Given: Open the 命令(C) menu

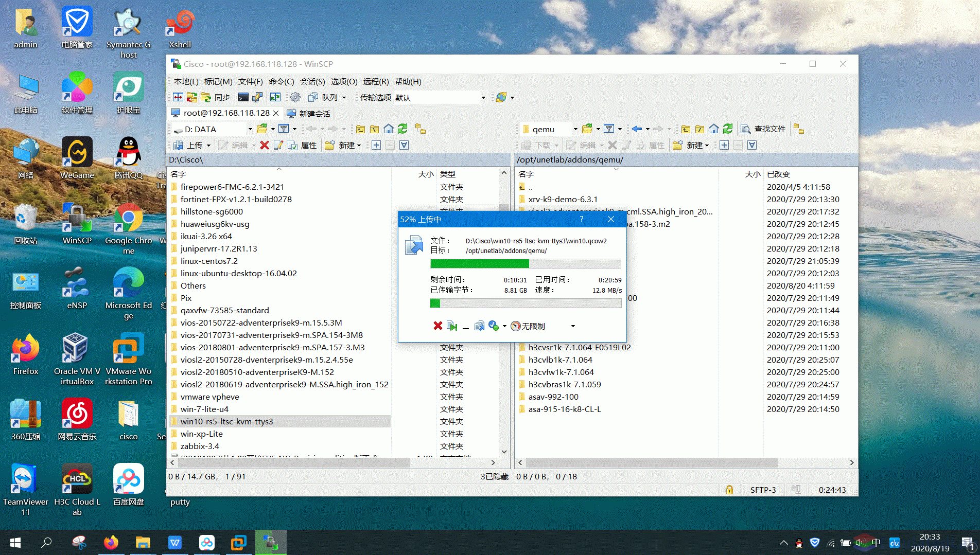Looking at the screenshot, I should tap(282, 82).
